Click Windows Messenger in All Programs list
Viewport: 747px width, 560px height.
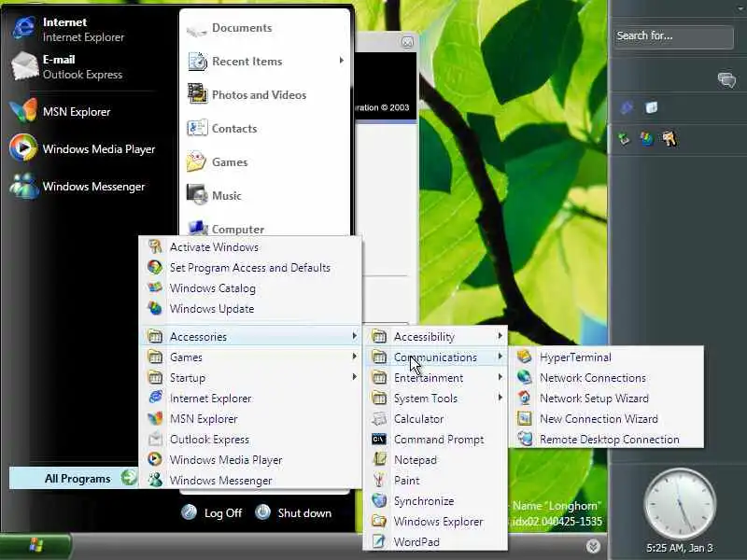click(251, 480)
